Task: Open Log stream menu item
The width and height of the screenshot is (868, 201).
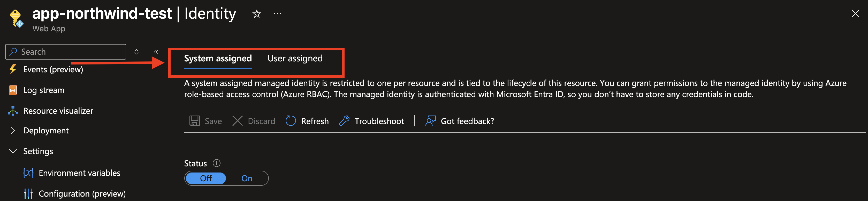Action: coord(44,90)
